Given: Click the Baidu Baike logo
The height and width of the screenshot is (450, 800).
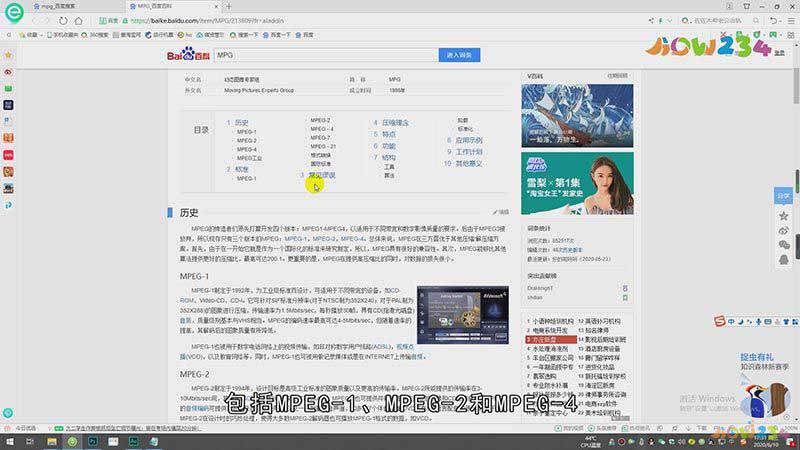Looking at the screenshot, I should (188, 55).
